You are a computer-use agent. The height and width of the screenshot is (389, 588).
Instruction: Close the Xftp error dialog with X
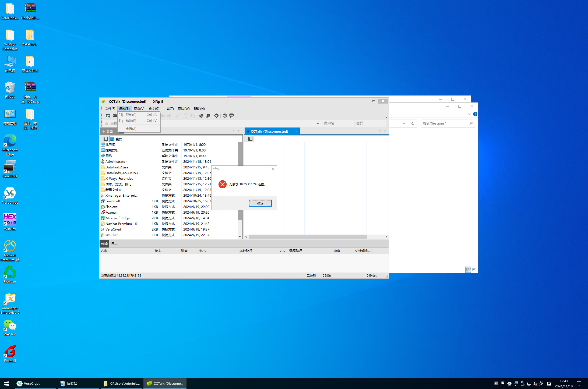click(273, 169)
